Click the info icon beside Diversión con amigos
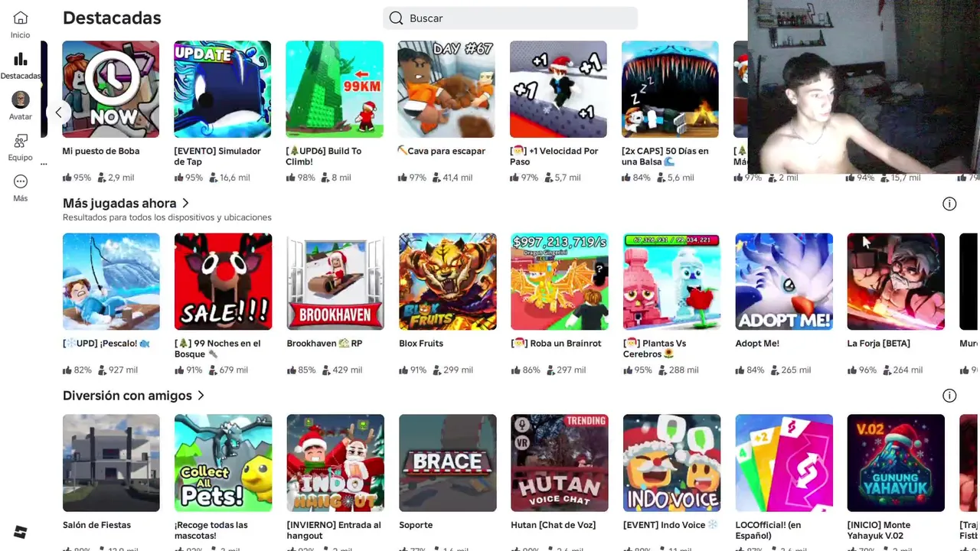The image size is (980, 551). tap(949, 396)
